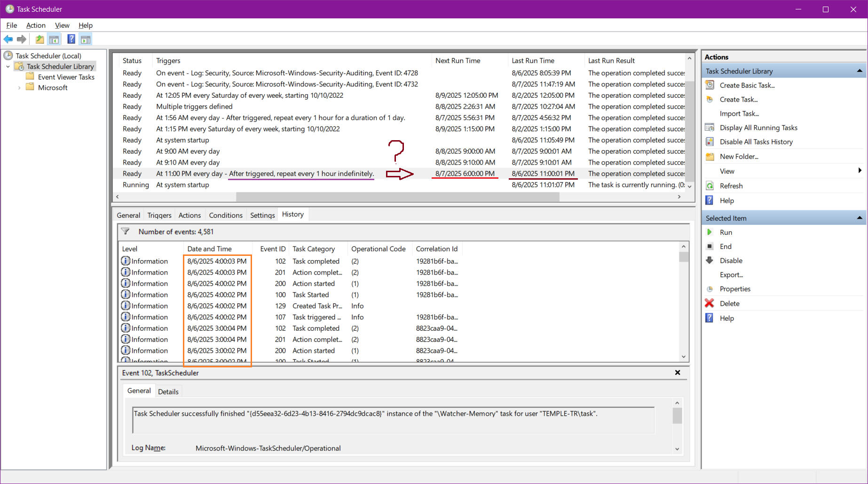Screen dimensions: 868x484
Task: Open the File menu
Action: click(12, 25)
